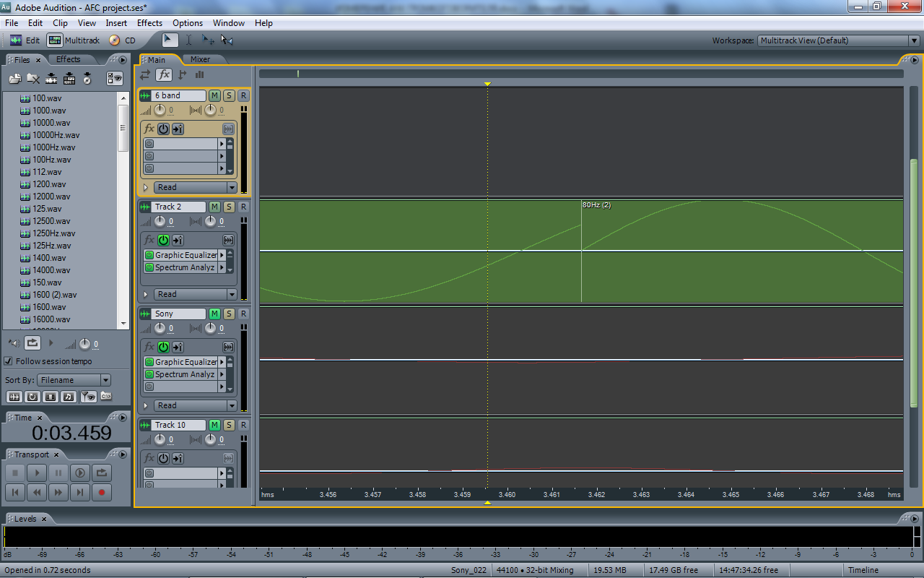Switch to Edit view

[25, 40]
